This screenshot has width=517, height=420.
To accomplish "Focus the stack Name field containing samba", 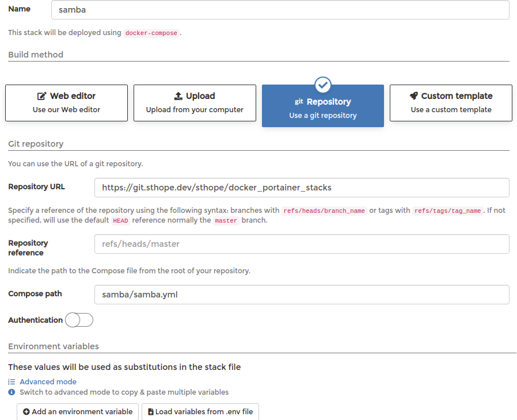I will (x=280, y=10).
